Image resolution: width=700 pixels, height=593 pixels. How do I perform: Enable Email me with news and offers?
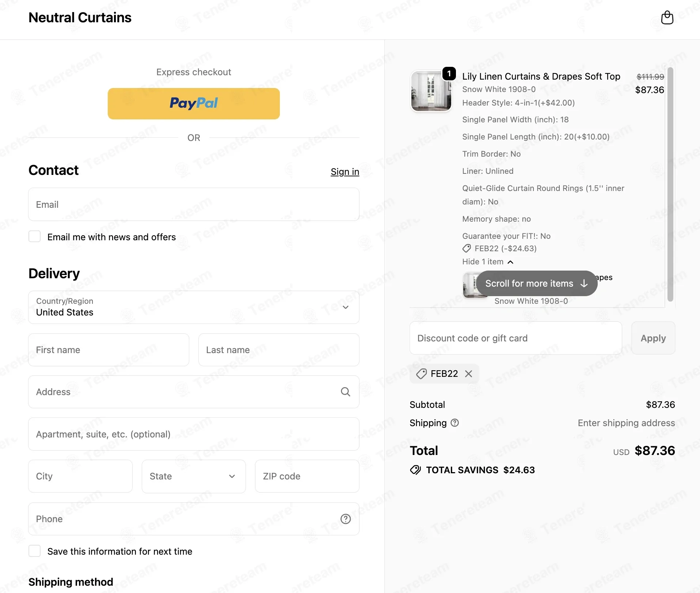[x=35, y=237]
